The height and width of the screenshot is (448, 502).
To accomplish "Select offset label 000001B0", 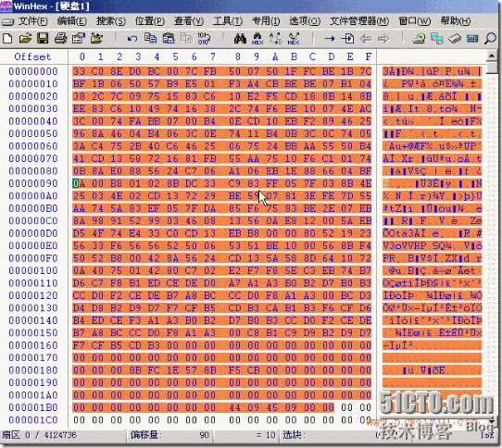I will [x=33, y=407].
